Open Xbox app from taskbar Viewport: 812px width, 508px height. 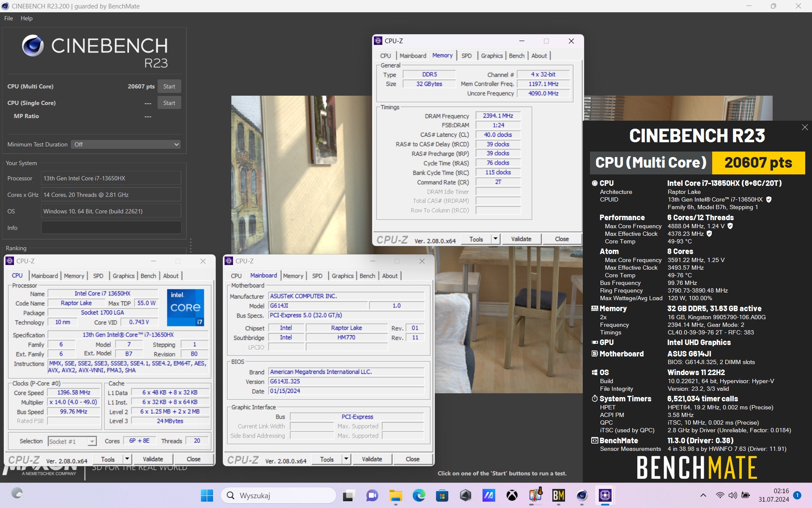click(x=512, y=495)
